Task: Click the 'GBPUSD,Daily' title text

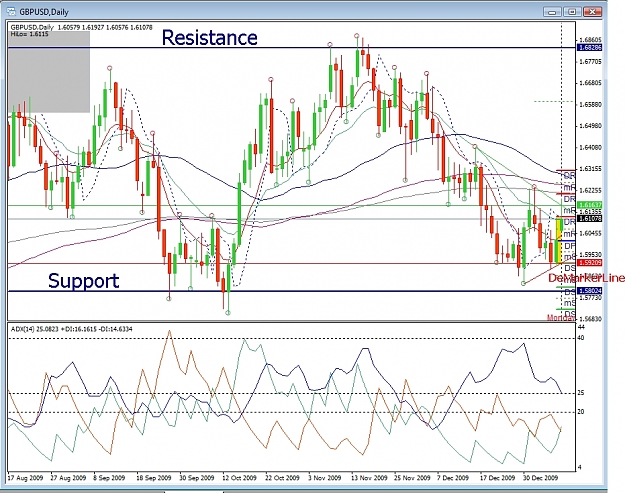Action: (44, 12)
